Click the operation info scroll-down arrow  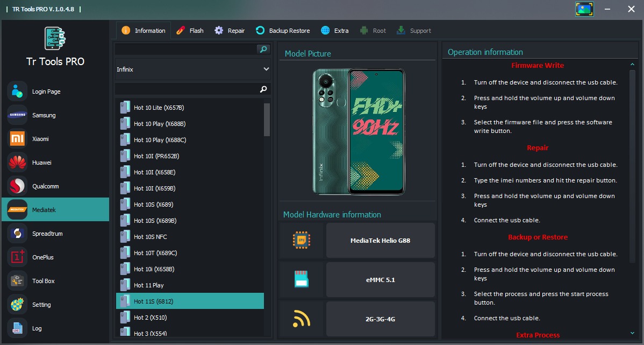(x=633, y=333)
